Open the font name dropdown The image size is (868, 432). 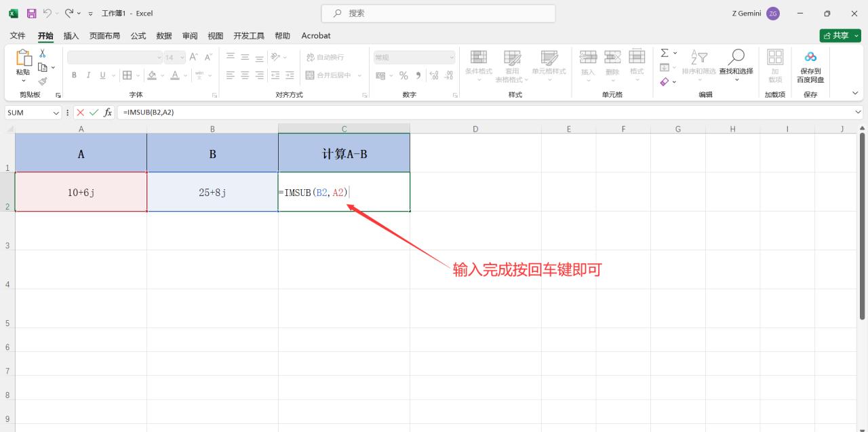point(159,58)
